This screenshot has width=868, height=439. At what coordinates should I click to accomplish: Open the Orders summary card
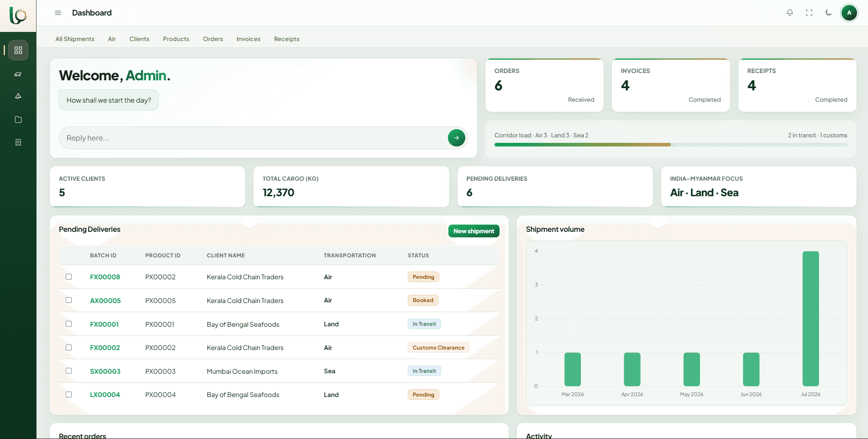pyautogui.click(x=544, y=85)
